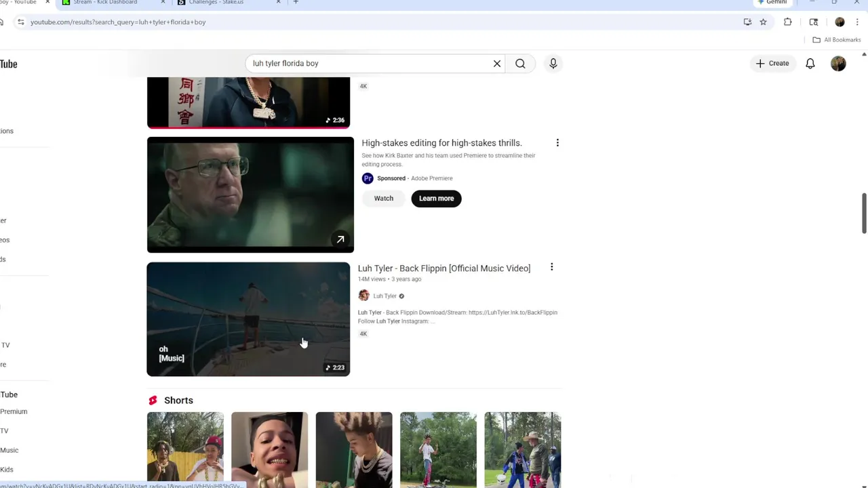Open Music in the sidebar

[x=9, y=450]
